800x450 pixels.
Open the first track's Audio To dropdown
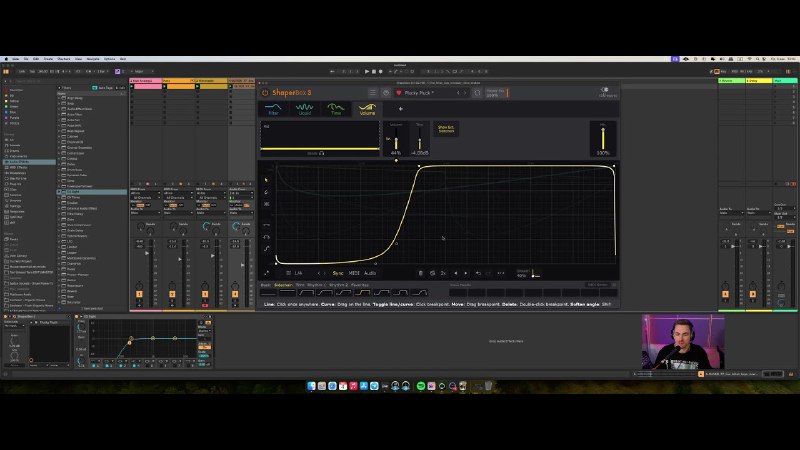[145, 213]
